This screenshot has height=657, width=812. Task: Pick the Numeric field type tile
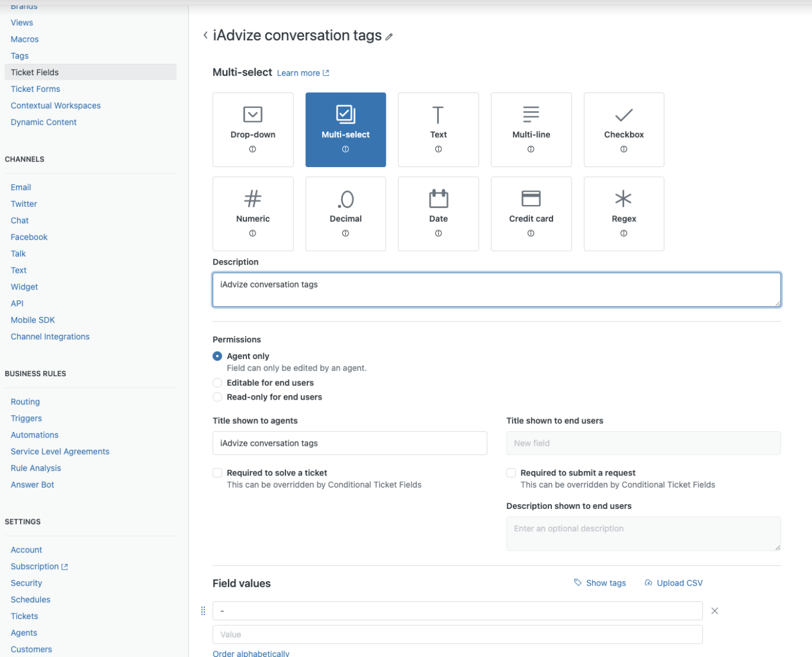[x=253, y=214]
